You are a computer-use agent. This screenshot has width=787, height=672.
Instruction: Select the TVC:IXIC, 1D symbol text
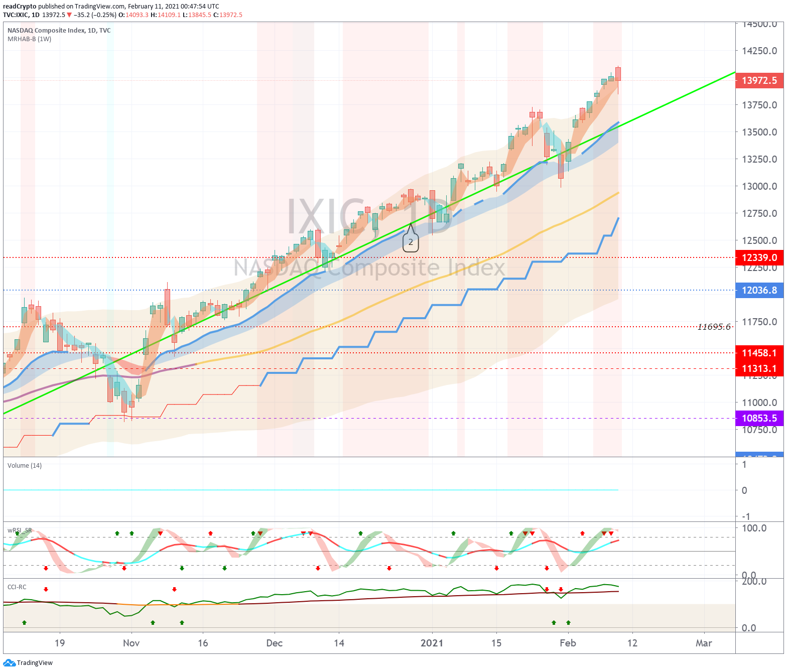[x=21, y=15]
